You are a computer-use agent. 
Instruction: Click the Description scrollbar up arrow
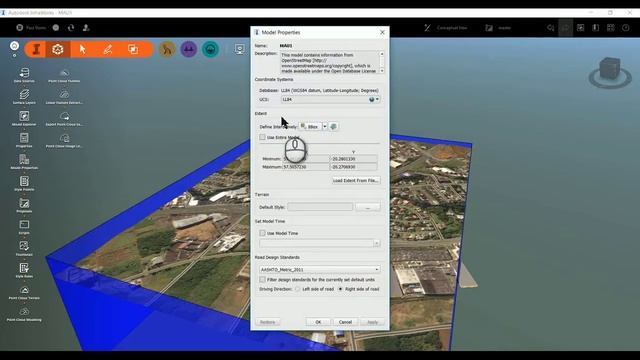point(382,54)
